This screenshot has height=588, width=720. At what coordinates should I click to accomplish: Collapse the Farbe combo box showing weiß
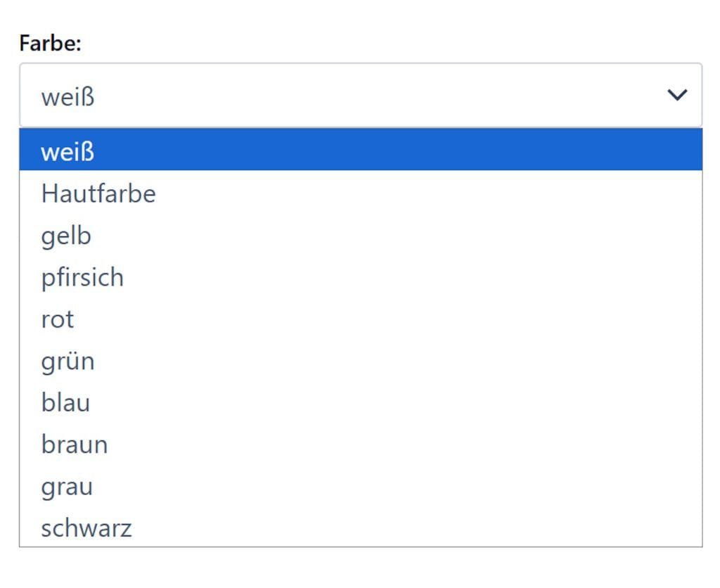(360, 96)
